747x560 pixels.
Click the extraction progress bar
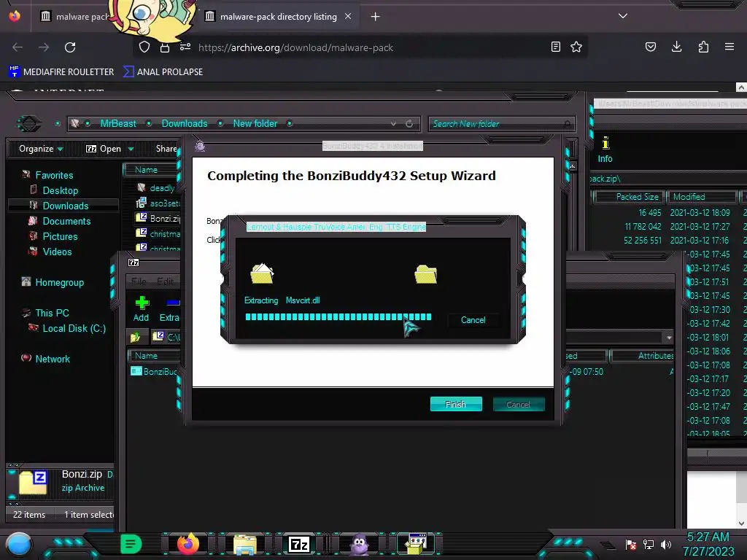pyautogui.click(x=338, y=316)
